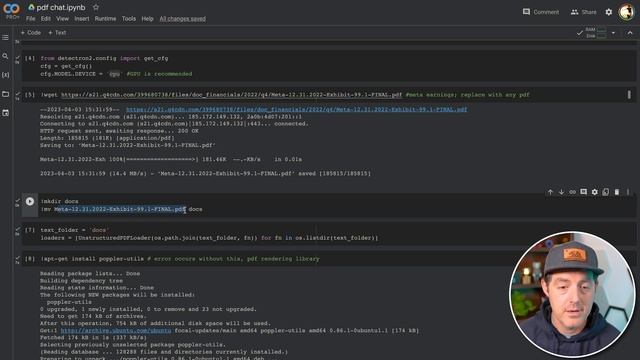
Task: Open the File menu
Action: (x=31, y=19)
